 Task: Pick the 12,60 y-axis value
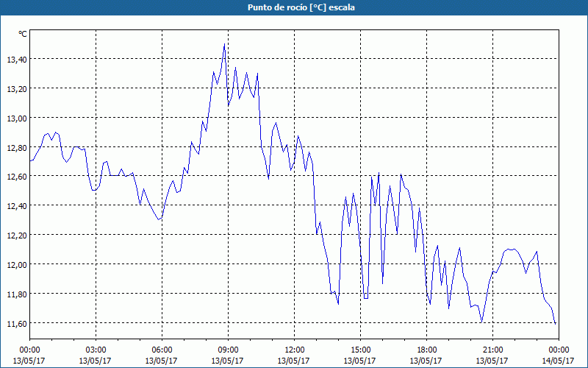[17, 177]
